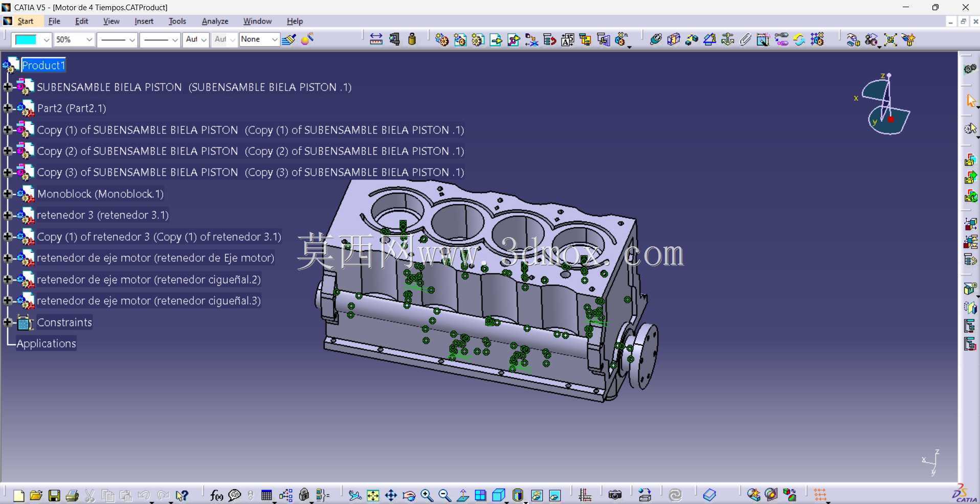Apply an Angle Constraint

pyautogui.click(x=709, y=39)
